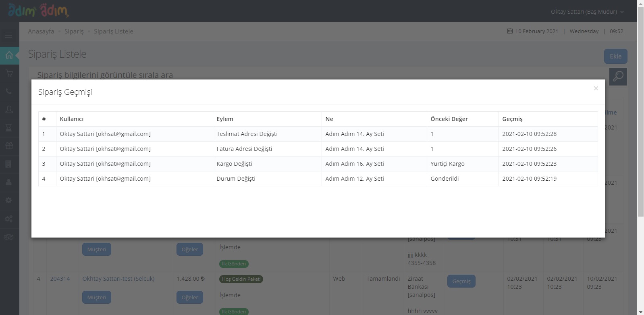Open order number 204314 link
The image size is (644, 315).
pyautogui.click(x=60, y=279)
